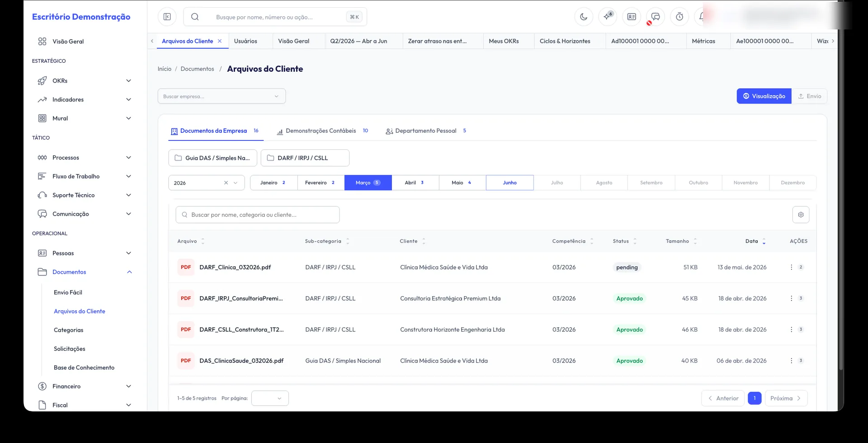Sort by Tamanho column
This screenshot has height=443, width=868.
(695, 241)
